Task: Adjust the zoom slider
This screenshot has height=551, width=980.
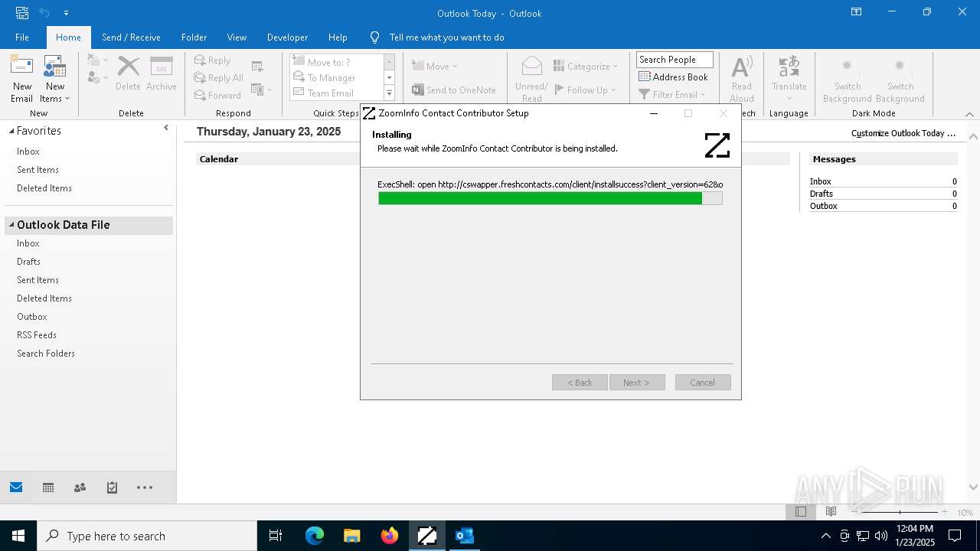Action: click(x=900, y=512)
